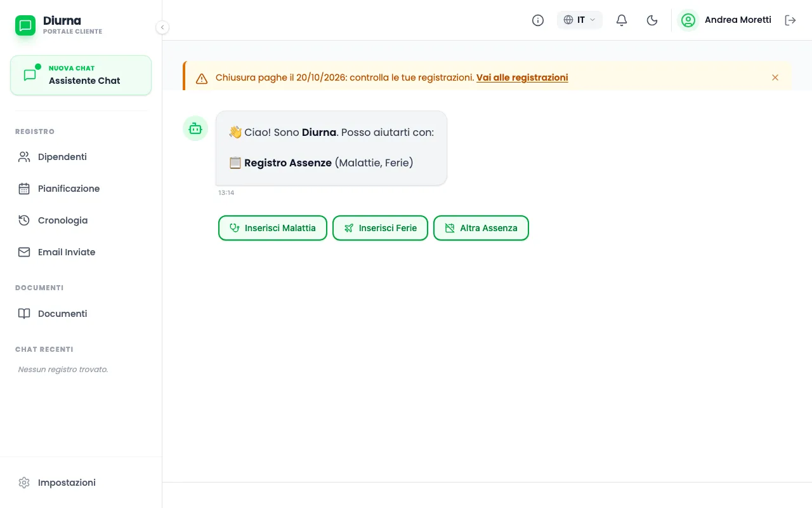
Task: Click the warning triangle in the banner
Action: 202,78
